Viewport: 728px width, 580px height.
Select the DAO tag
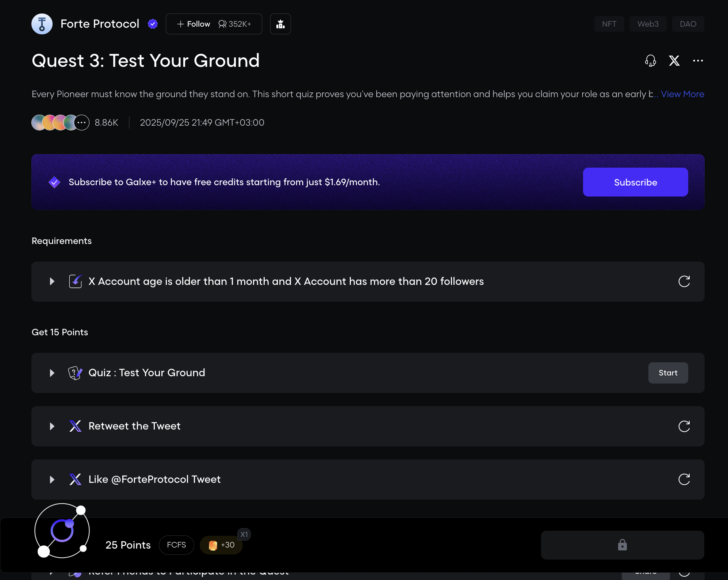pyautogui.click(x=688, y=24)
